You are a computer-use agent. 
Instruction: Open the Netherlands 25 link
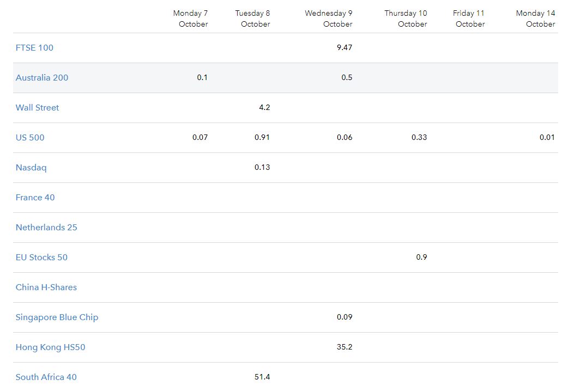tap(46, 228)
